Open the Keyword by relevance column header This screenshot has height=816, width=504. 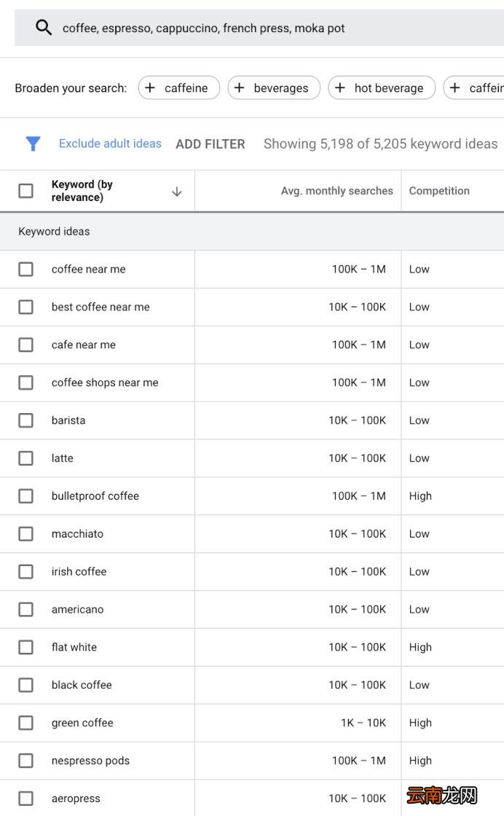[82, 191]
